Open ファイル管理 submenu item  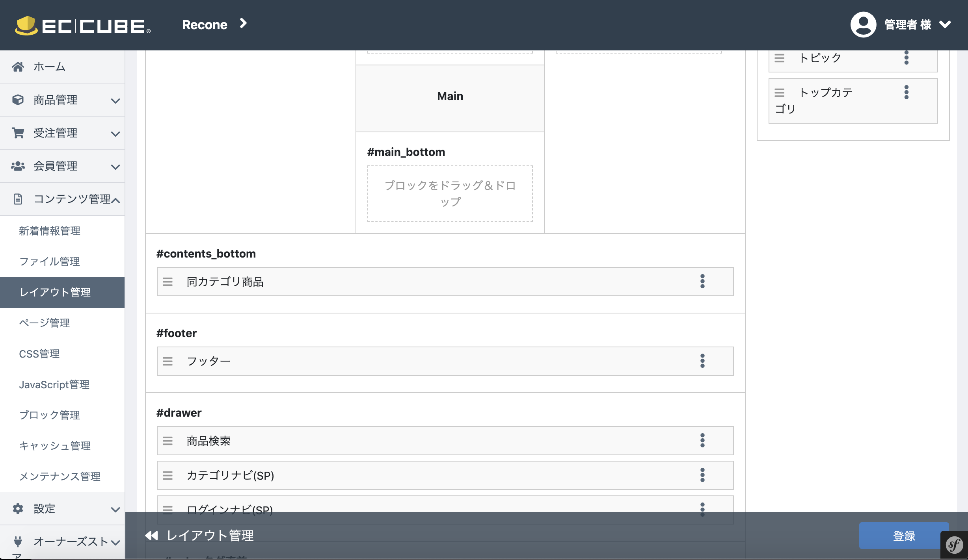[50, 261]
